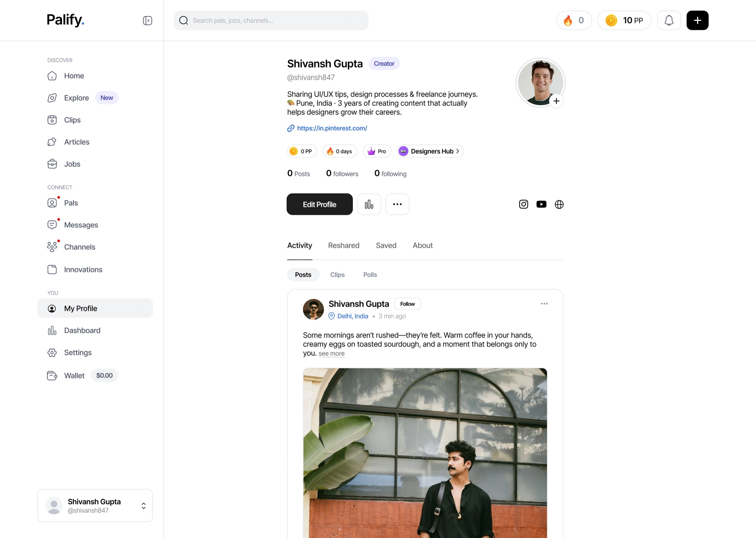
Task: Click the 0 PP chip
Action: [302, 151]
